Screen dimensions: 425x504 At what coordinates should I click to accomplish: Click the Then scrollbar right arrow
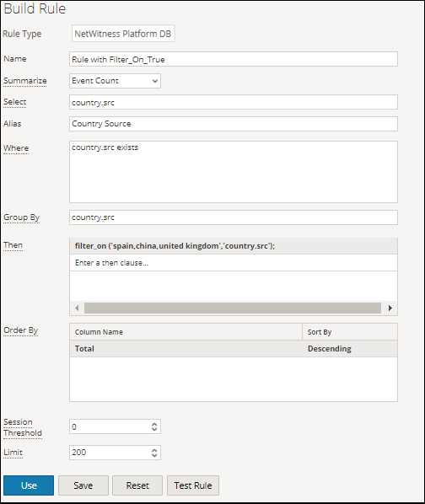coord(390,308)
